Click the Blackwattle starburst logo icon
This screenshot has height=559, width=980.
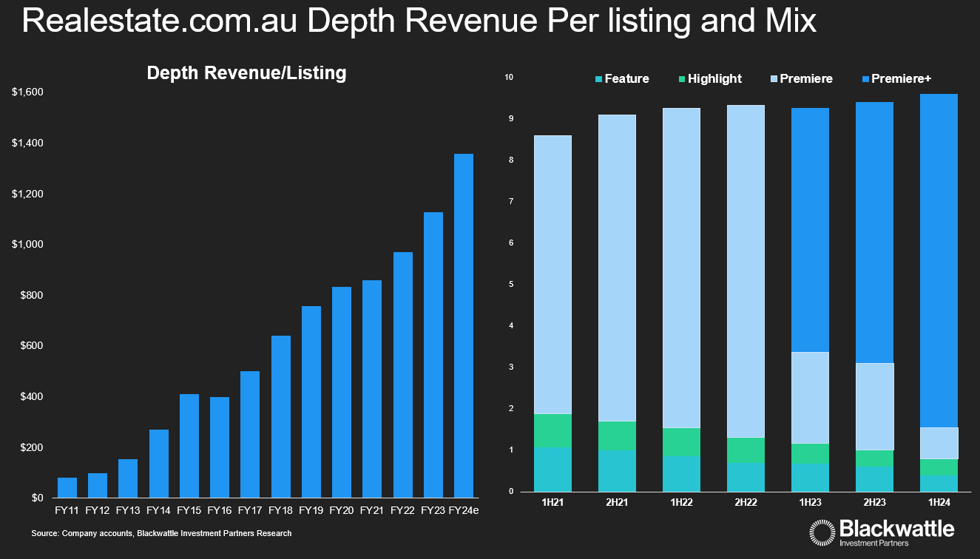tap(822, 533)
